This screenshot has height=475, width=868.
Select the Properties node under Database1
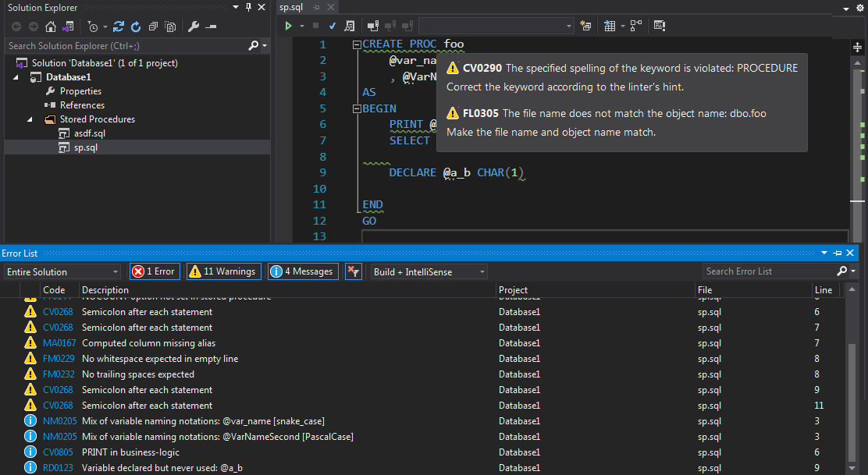click(x=81, y=91)
